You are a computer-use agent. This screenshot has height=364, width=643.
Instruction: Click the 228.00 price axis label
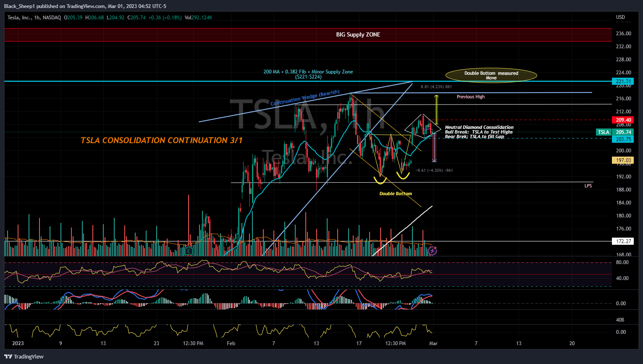(x=623, y=60)
